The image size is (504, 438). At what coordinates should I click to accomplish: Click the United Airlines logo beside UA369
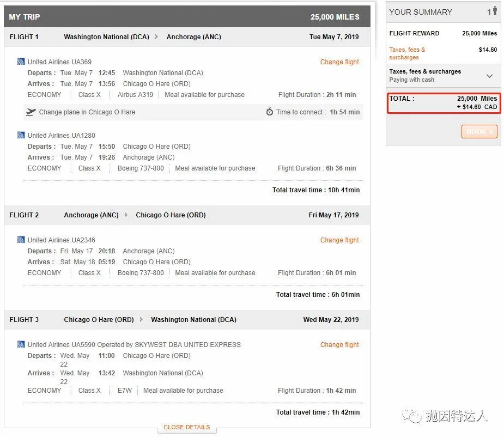click(21, 62)
